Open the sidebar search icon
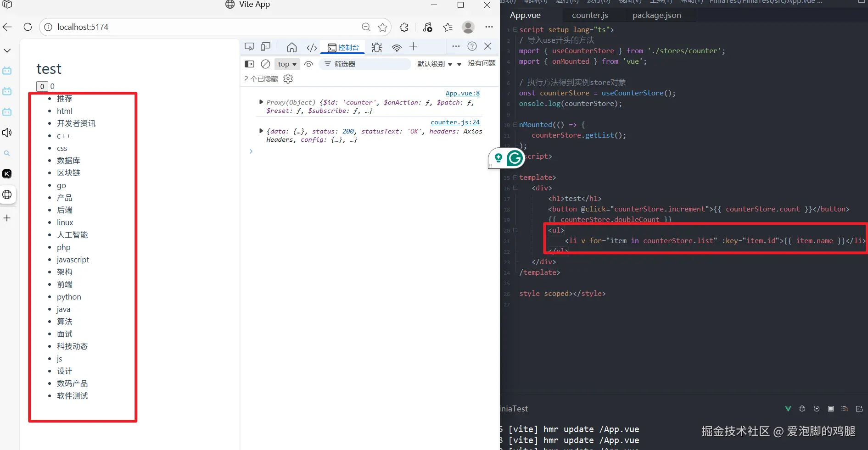This screenshot has height=450, width=868. (x=7, y=153)
